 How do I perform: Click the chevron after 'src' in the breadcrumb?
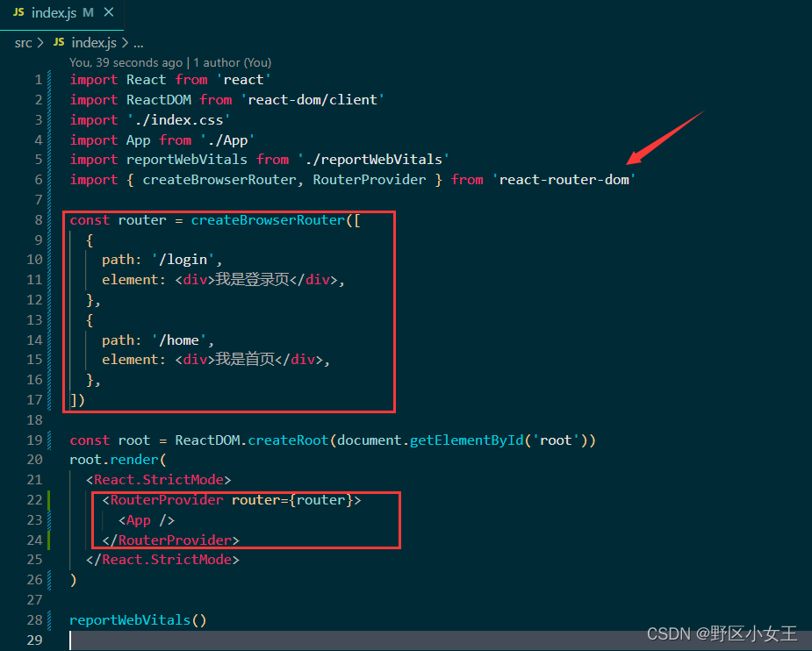click(x=40, y=42)
